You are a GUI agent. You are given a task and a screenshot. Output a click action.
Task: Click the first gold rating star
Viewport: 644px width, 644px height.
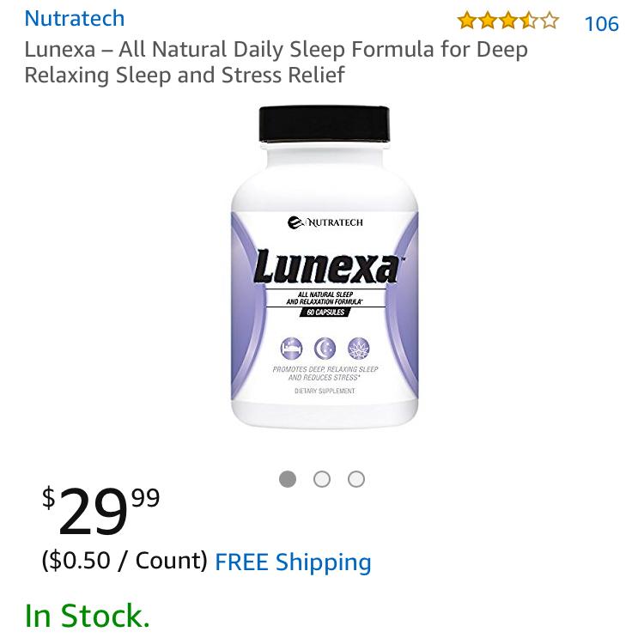[467, 21]
